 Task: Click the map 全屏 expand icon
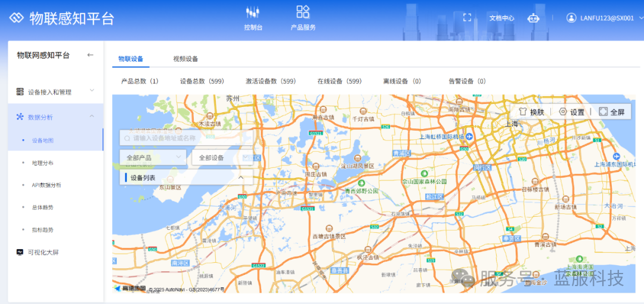603,112
